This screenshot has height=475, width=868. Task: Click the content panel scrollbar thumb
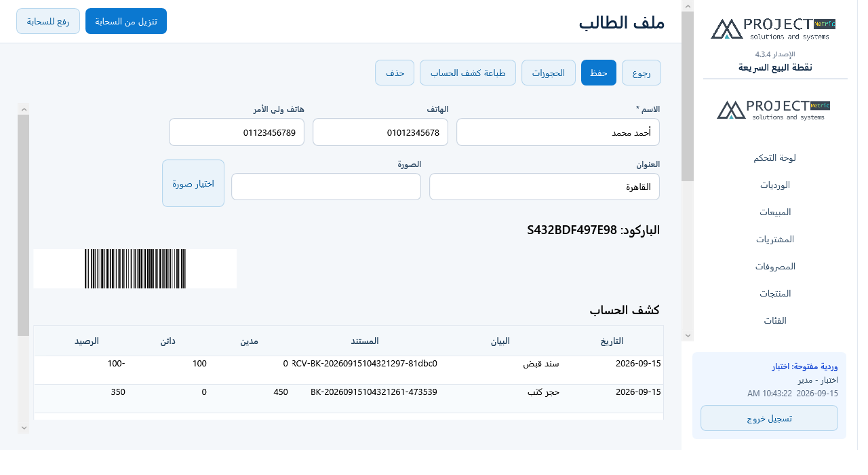(x=24, y=225)
